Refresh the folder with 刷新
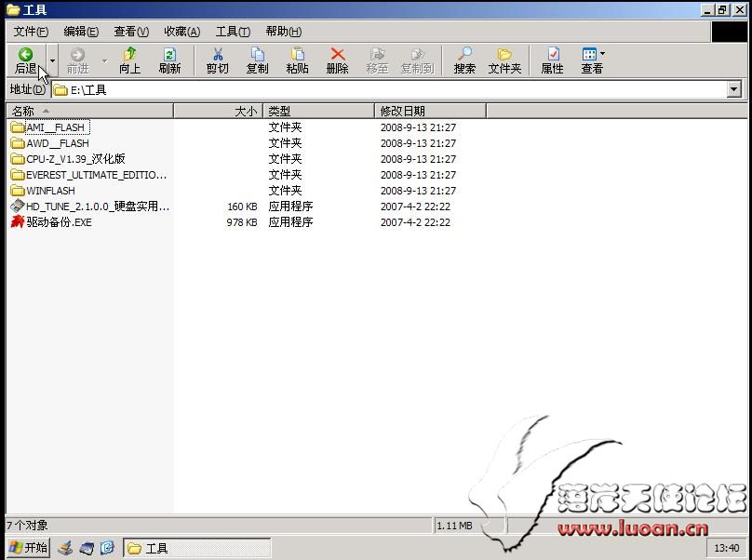 tap(169, 60)
